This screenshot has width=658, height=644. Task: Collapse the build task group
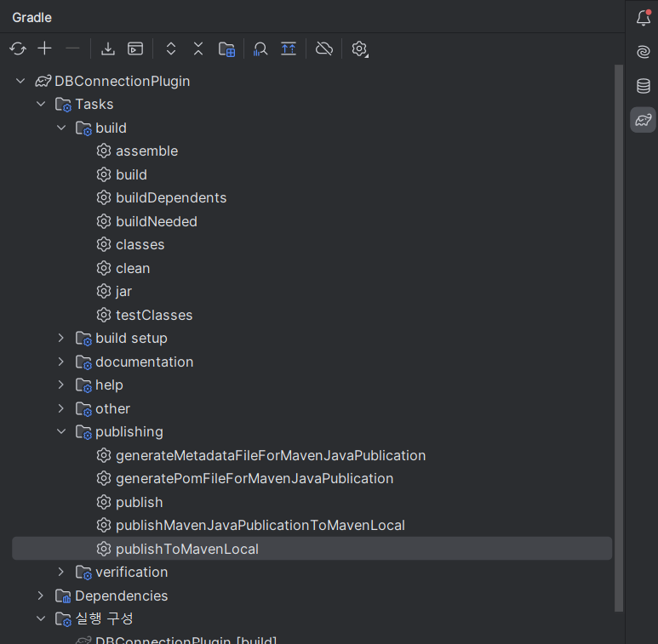click(61, 128)
